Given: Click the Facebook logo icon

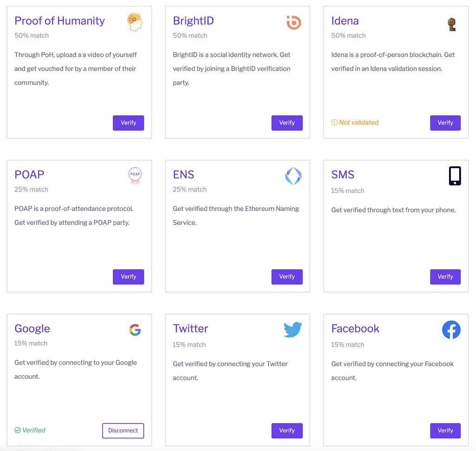Looking at the screenshot, I should pyautogui.click(x=451, y=330).
